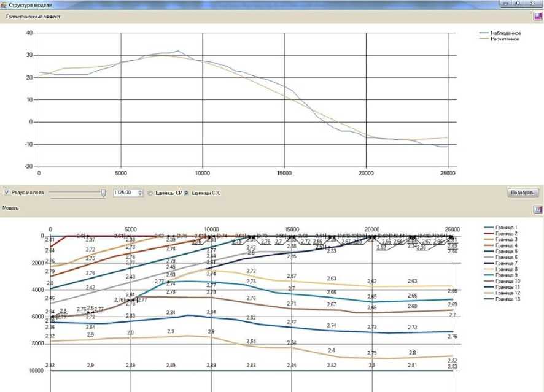Click the Граница 12 legend entry
Screen dimensions: 544x392
pyautogui.click(x=502, y=293)
